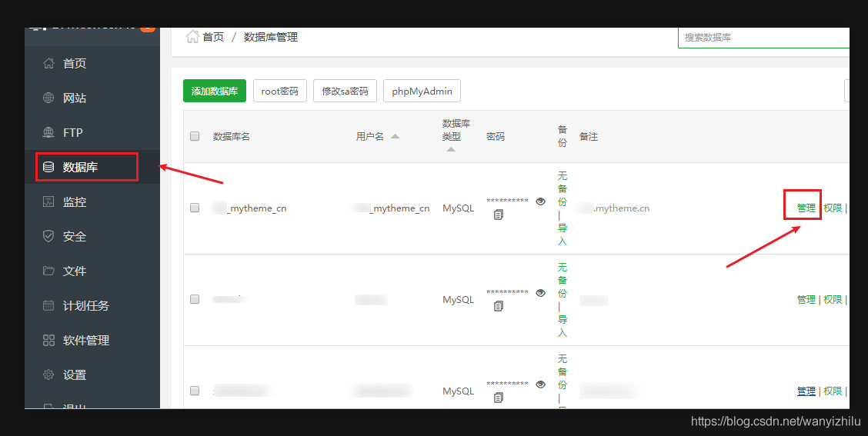Click the 计划任务 calendar icon in the sidebar
Viewport: 868px width, 436px height.
(49, 305)
